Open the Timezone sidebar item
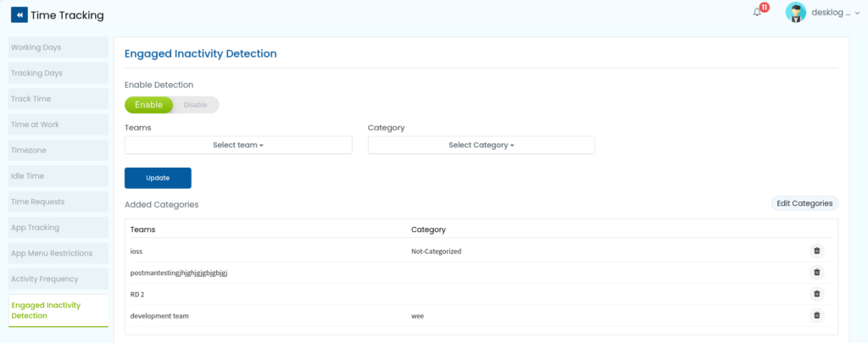Viewport: 868px width, 343px height. click(x=58, y=150)
